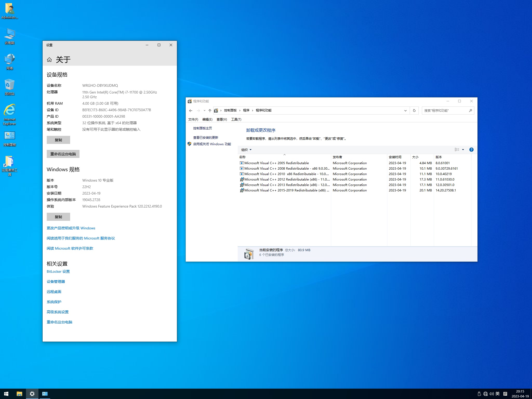Viewport: 532px width, 399px height.
Task: Open the 组织 dropdown menu
Action: click(x=246, y=150)
